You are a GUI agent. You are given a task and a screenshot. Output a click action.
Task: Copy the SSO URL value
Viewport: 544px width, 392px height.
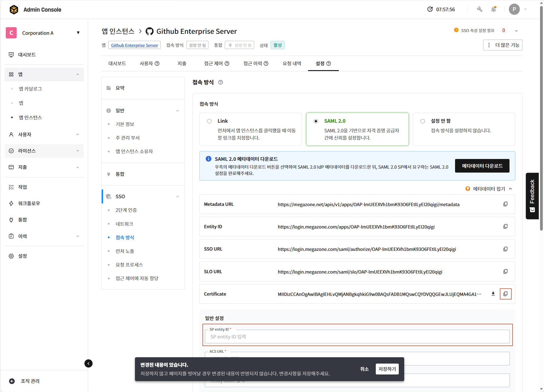click(505, 249)
